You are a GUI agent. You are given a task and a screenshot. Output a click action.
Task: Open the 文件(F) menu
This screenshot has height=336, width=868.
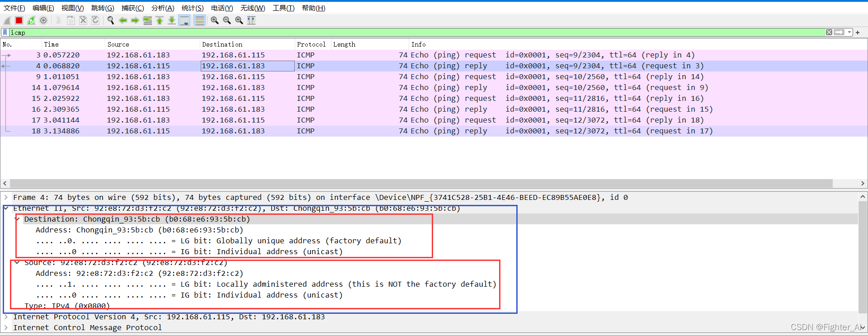pyautogui.click(x=14, y=8)
